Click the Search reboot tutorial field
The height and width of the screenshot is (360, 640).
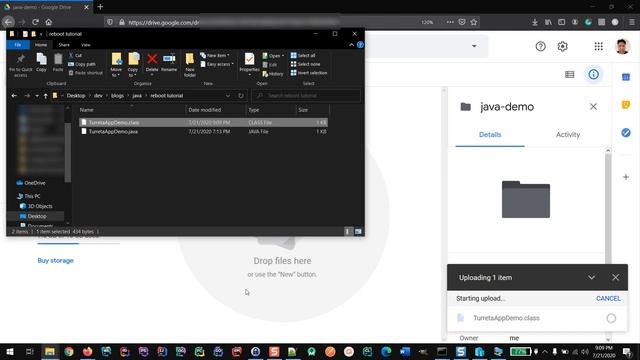tap(306, 96)
